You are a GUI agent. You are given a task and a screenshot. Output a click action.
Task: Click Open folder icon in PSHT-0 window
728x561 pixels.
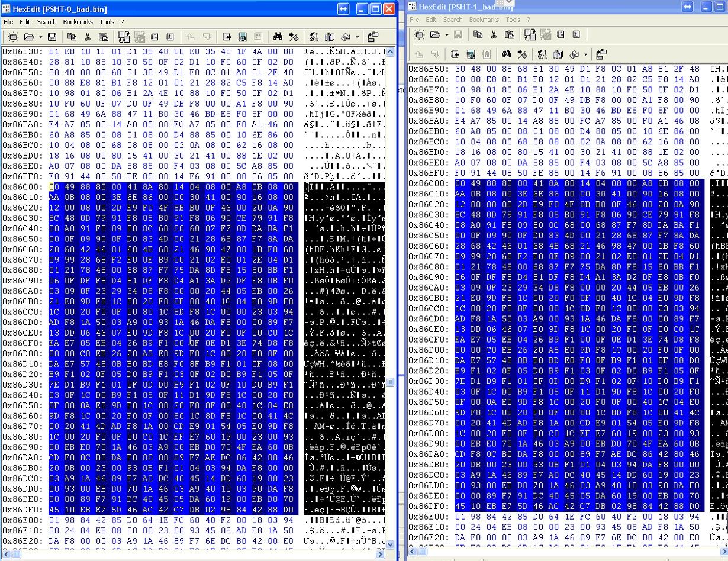pos(29,37)
